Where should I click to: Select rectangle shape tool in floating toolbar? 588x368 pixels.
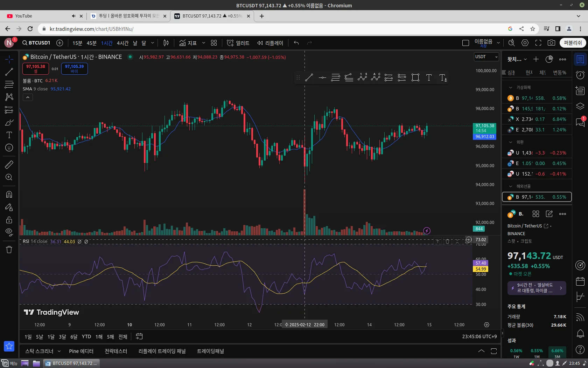click(415, 77)
